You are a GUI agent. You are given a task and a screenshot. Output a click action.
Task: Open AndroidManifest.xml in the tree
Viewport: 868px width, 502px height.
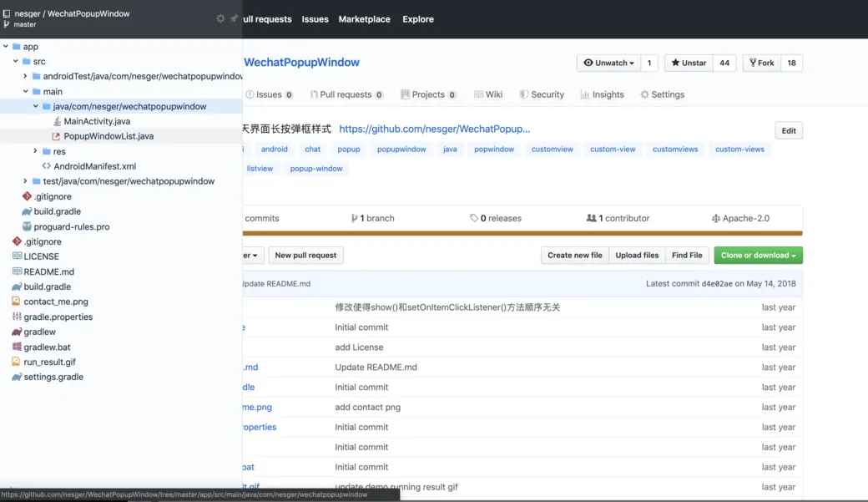coord(94,166)
